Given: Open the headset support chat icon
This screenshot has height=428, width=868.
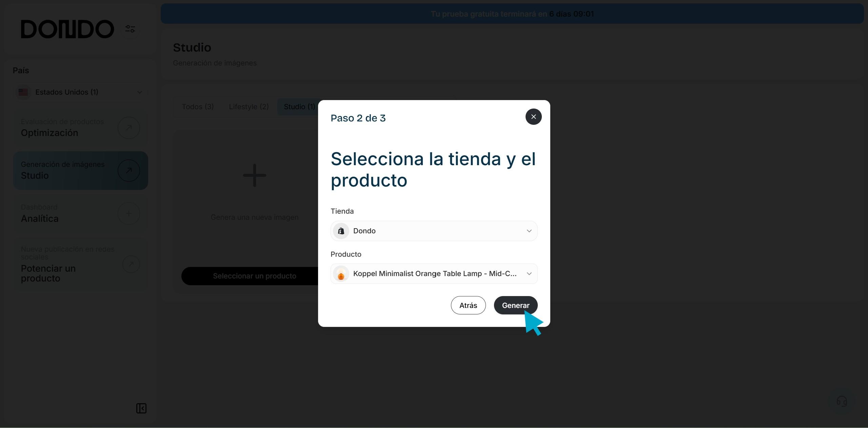Looking at the screenshot, I should (x=842, y=401).
